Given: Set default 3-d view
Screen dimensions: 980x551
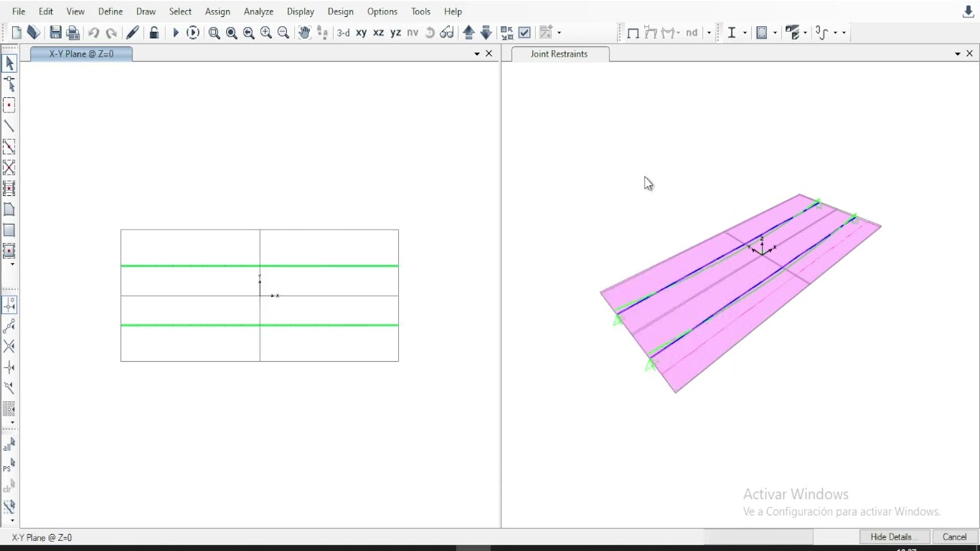Looking at the screenshot, I should (x=343, y=32).
